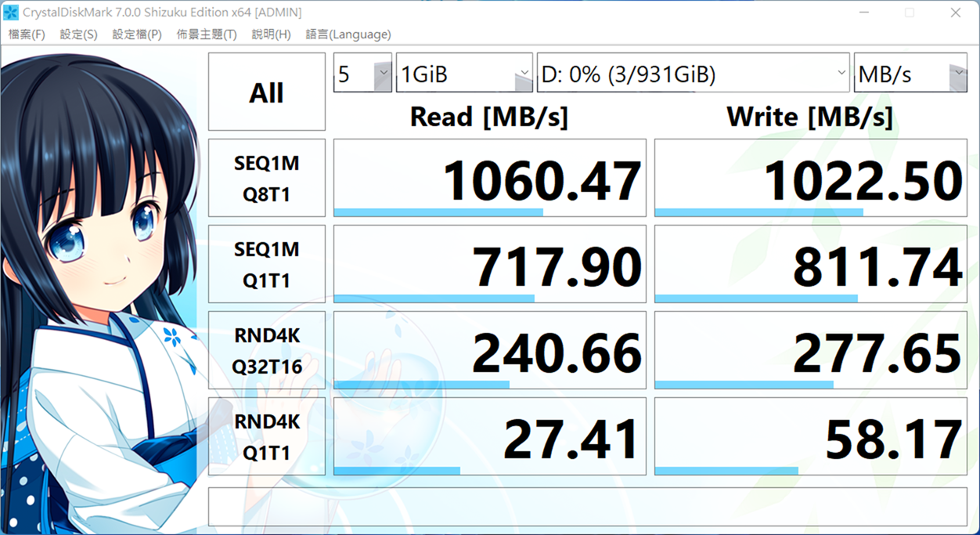Open the test count dropdown showing 5
Viewport: 980px width, 535px height.
tap(362, 74)
